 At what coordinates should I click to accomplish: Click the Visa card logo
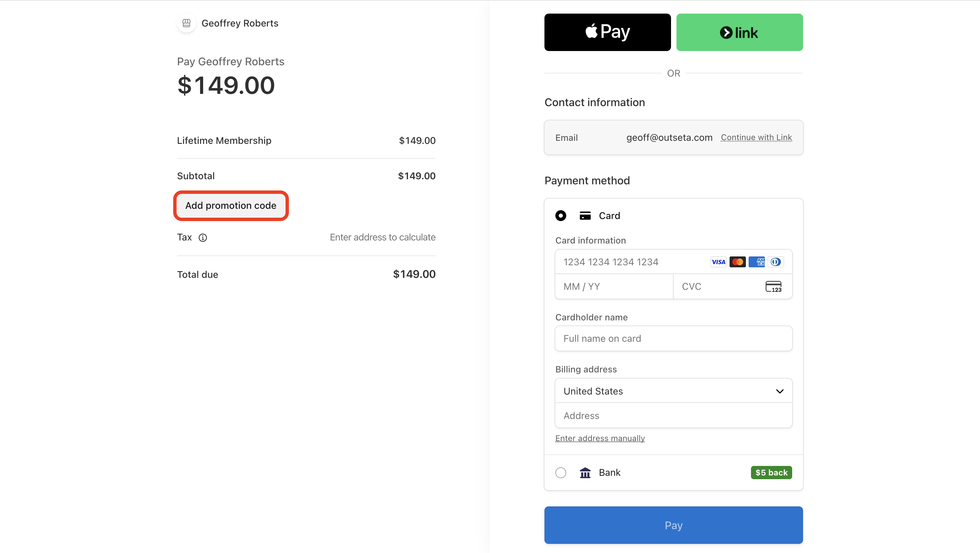(x=718, y=262)
